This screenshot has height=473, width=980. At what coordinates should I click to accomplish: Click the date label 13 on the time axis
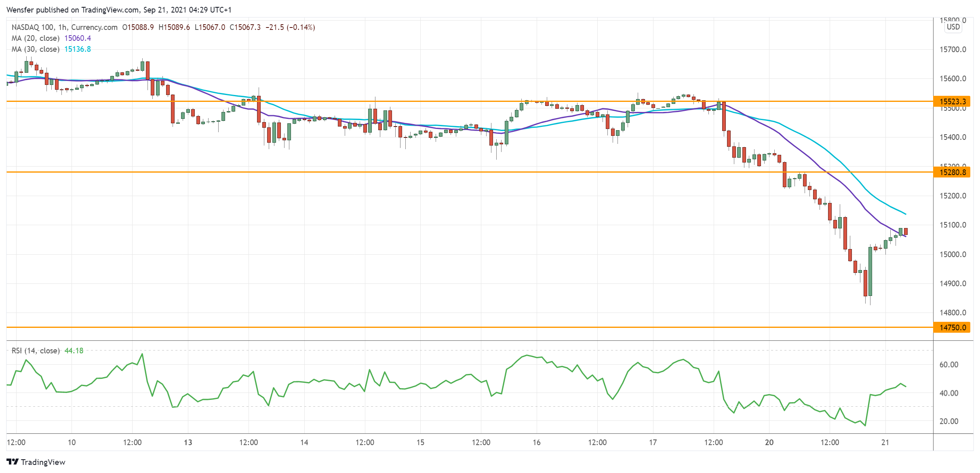pyautogui.click(x=188, y=442)
